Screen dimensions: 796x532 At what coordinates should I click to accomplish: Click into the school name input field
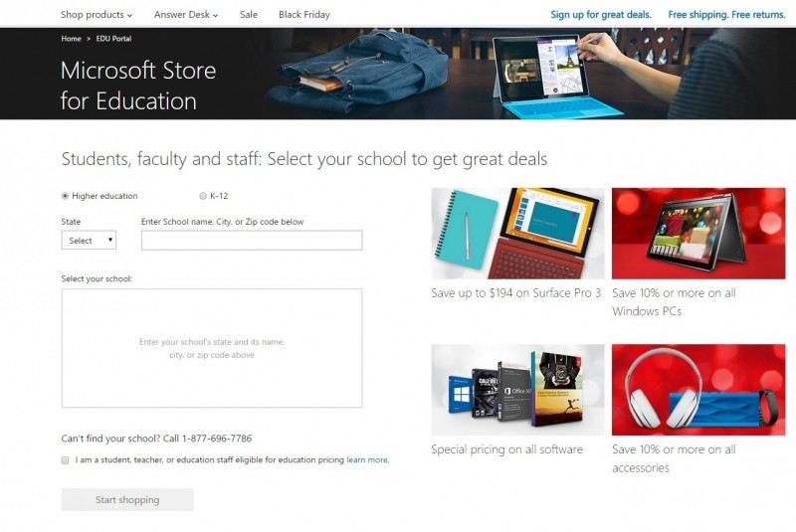pos(252,240)
